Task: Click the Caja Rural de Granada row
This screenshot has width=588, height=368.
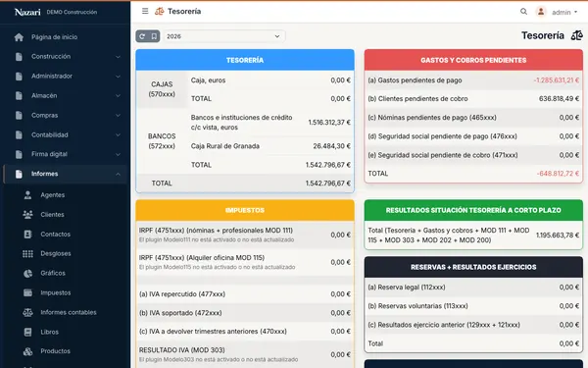Action: pyautogui.click(x=270, y=146)
